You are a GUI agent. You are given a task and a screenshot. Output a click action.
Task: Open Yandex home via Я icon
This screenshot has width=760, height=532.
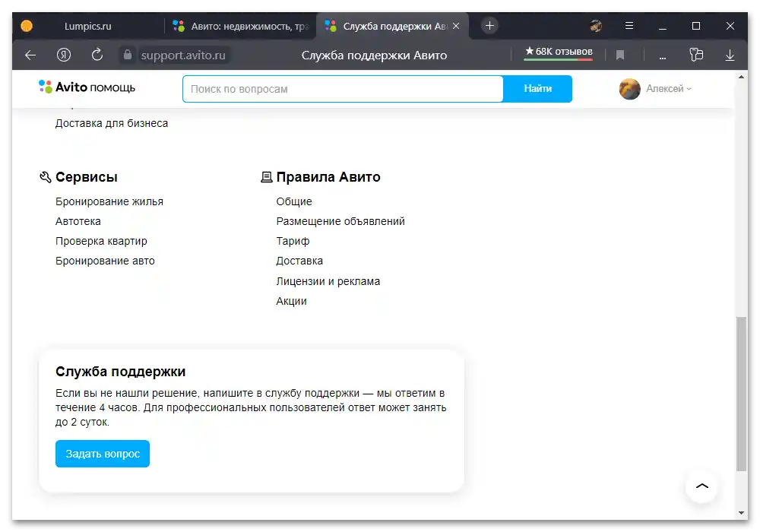click(64, 55)
